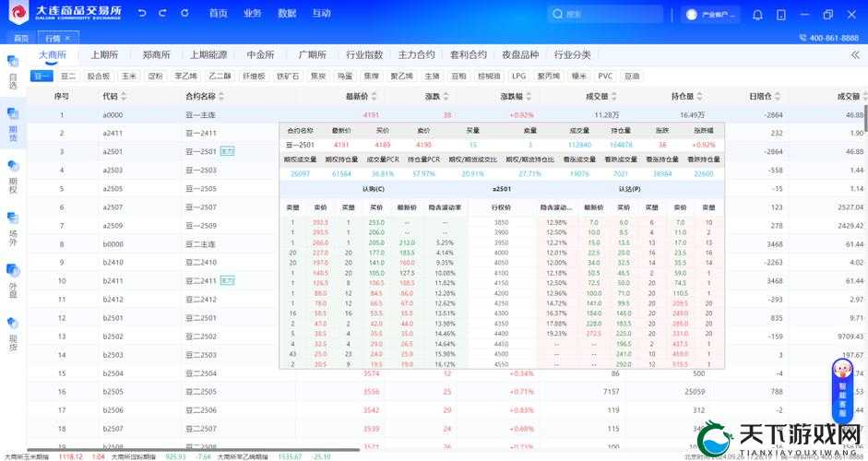Select the 玉米 product filter
The image size is (868, 461).
pos(129,76)
